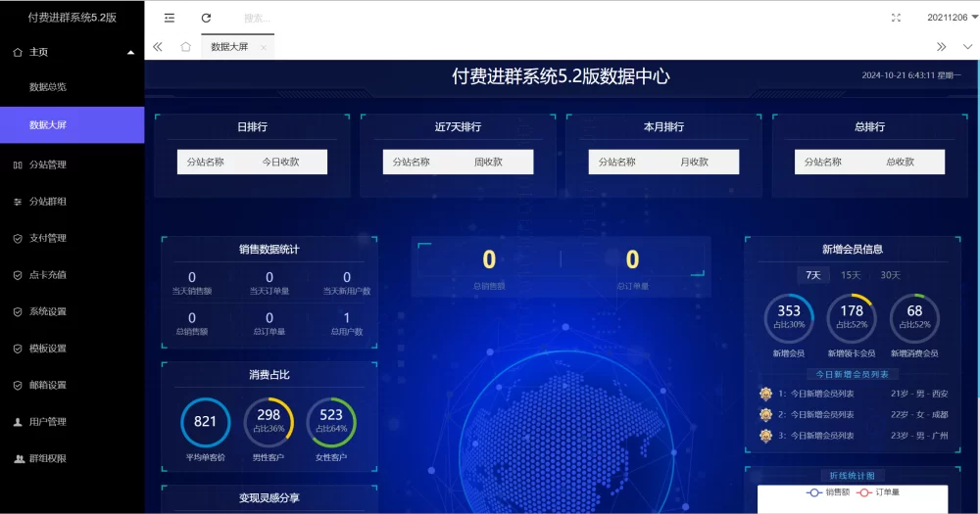The image size is (980, 514).
Task: Click the 付费进群系统5.2版 logo title
Action: click(x=72, y=18)
